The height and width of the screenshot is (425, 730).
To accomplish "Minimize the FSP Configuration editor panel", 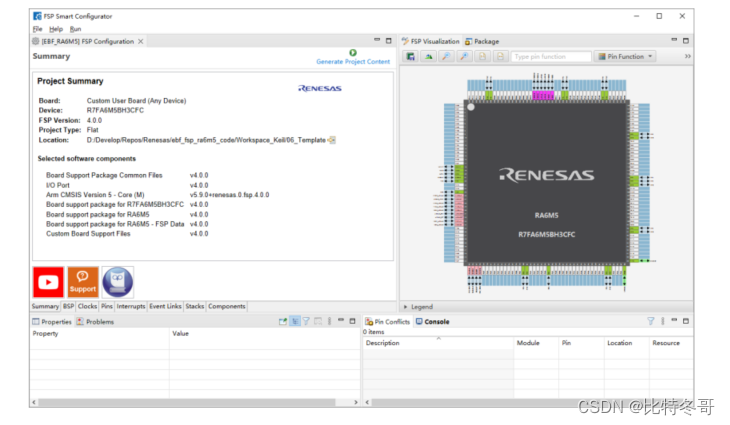I will (377, 40).
